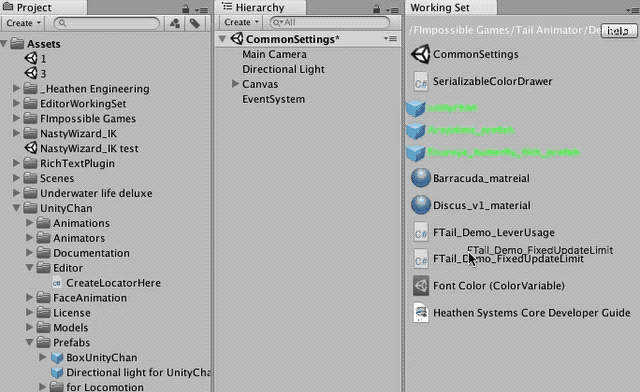
Task: Click the Prefabs folder icon under UnityChan
Action: (x=43, y=342)
